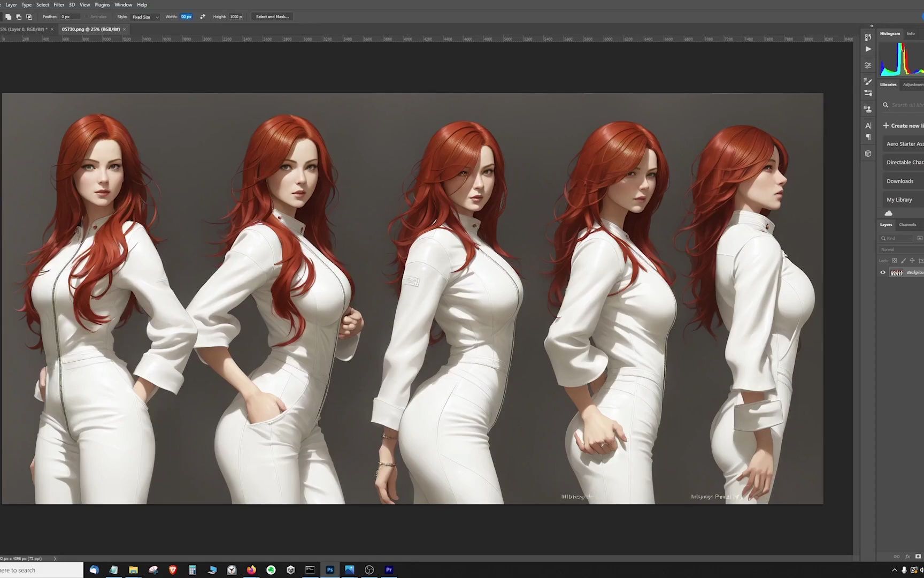The height and width of the screenshot is (578, 924).
Task: Click the Select and Mask button
Action: (272, 17)
